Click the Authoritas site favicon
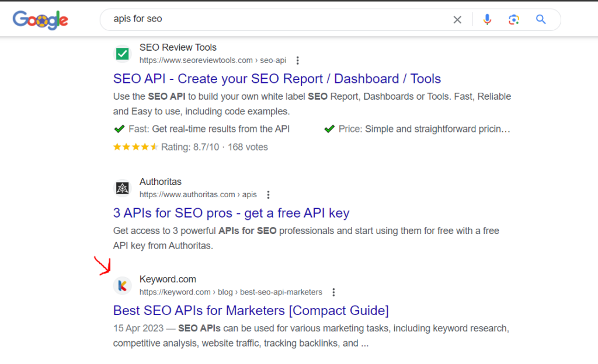This screenshot has width=598, height=364. [123, 188]
